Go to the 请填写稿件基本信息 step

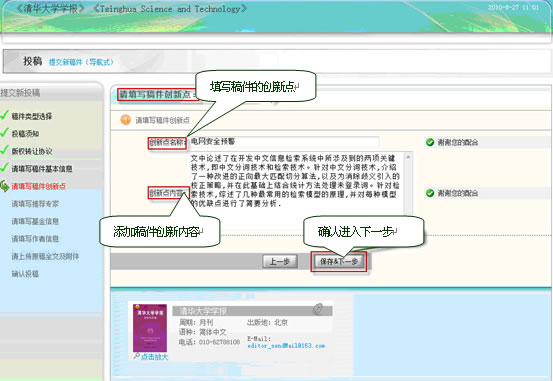click(x=42, y=169)
